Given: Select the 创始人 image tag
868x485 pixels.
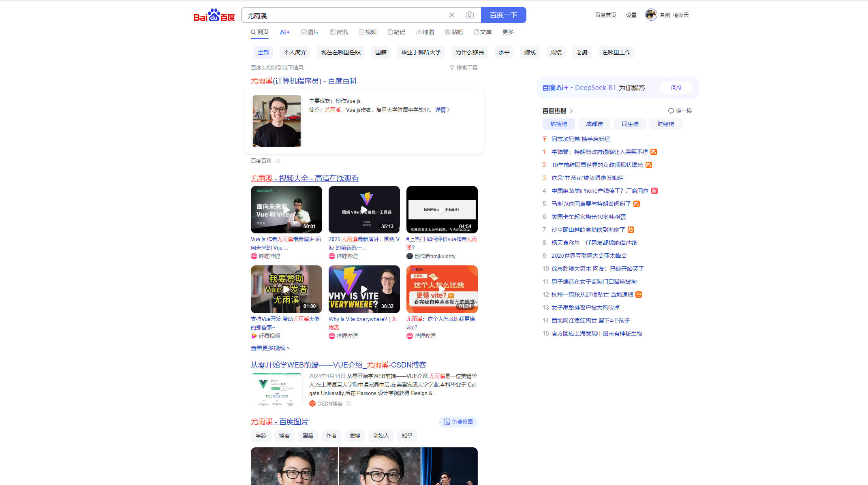Looking at the screenshot, I should (x=381, y=436).
